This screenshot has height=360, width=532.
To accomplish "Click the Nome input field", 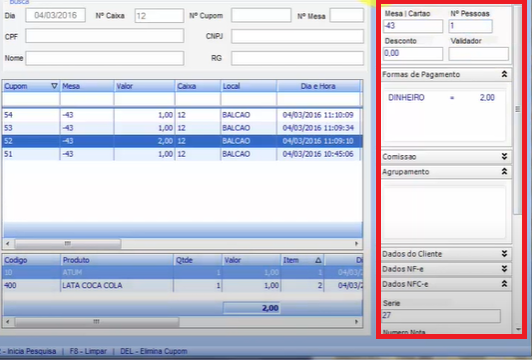I will 104,58.
